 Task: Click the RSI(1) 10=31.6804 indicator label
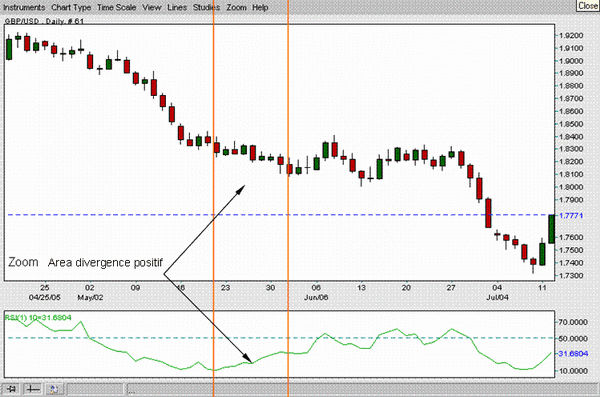coord(38,317)
